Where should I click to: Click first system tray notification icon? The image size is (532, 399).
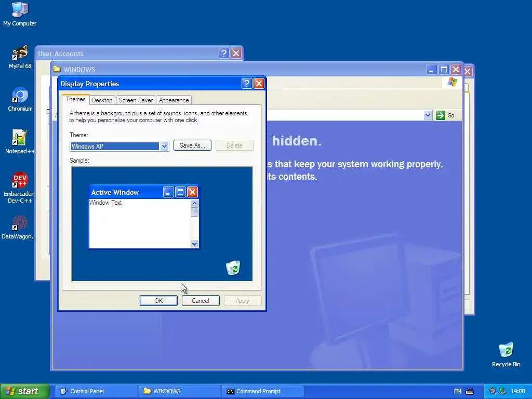tap(493, 391)
